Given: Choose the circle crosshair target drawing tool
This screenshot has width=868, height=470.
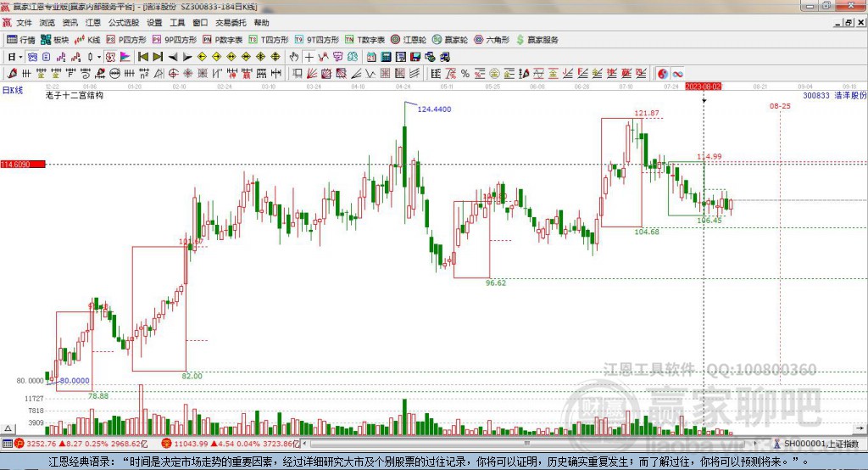Looking at the screenshot, I should coord(173,73).
